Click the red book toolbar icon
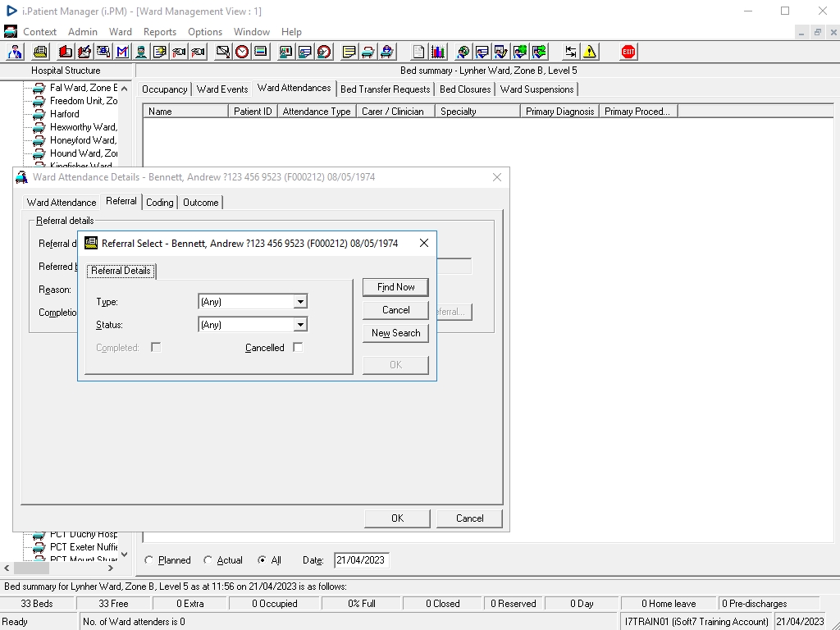 coord(66,52)
